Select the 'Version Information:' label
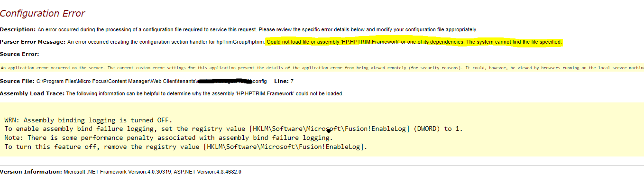644x184 pixels. coord(31,172)
